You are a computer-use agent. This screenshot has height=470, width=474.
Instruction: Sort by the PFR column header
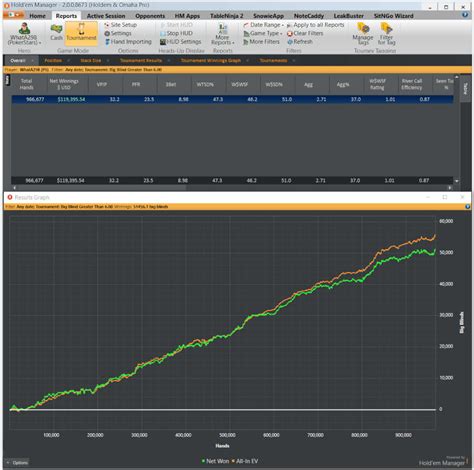click(136, 84)
